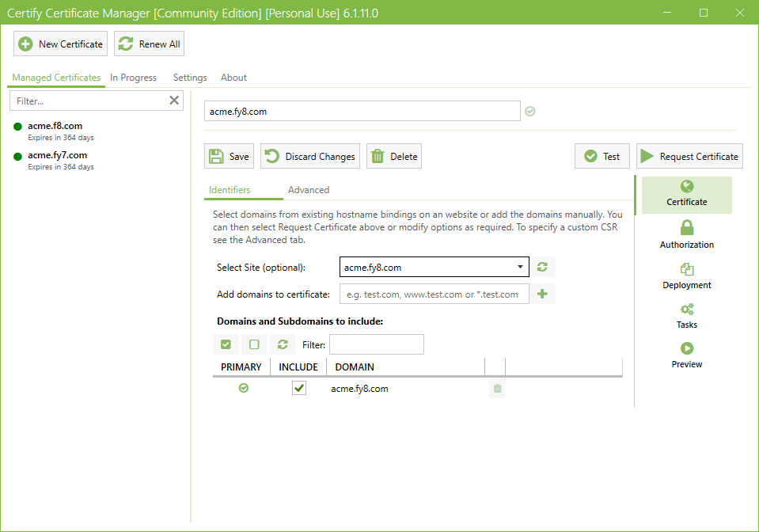Close the Certify Certificate Manager window

740,13
